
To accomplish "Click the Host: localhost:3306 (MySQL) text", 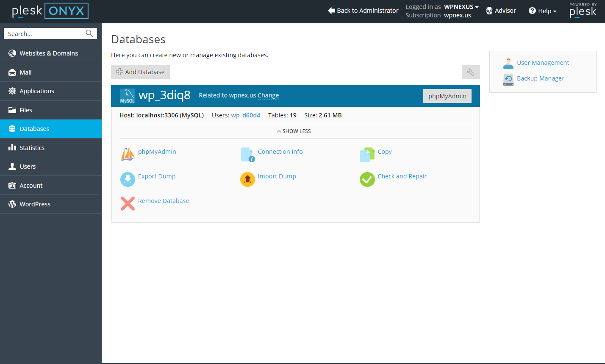I will click(161, 115).
